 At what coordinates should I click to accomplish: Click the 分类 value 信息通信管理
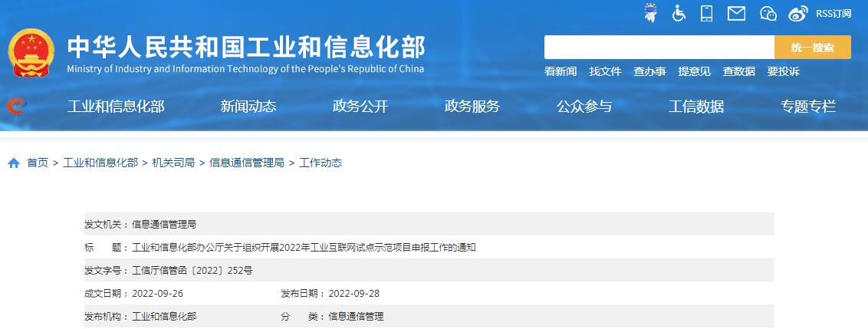click(356, 317)
